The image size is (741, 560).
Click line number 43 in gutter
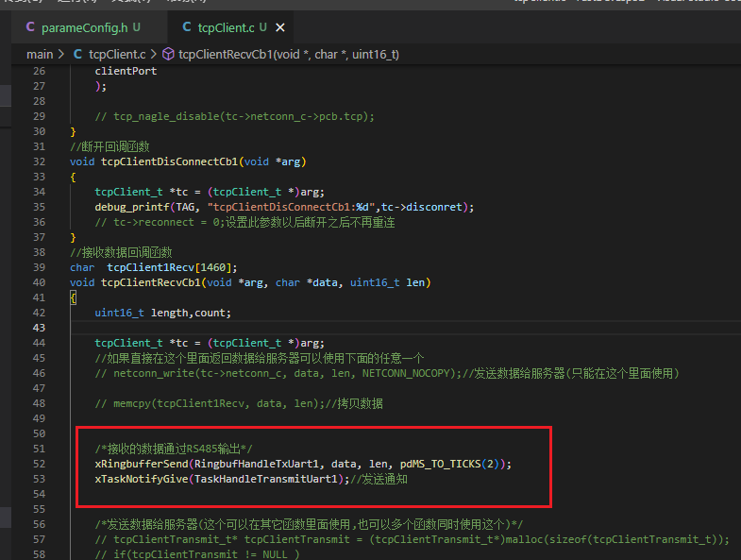tap(40, 328)
